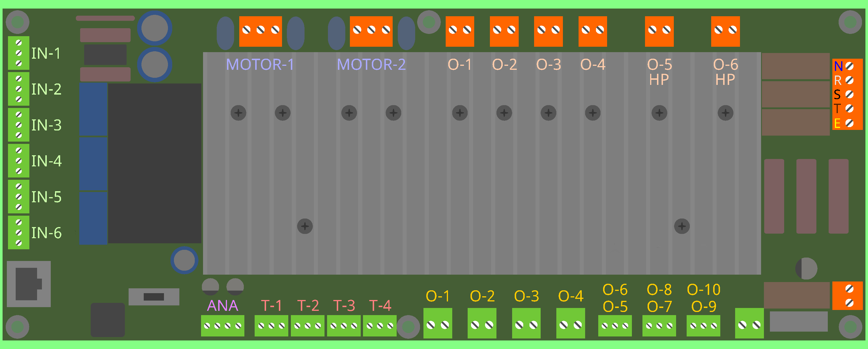This screenshot has height=349, width=868.
Task: Select the top O-3 orange output terminal
Action: [548, 31]
